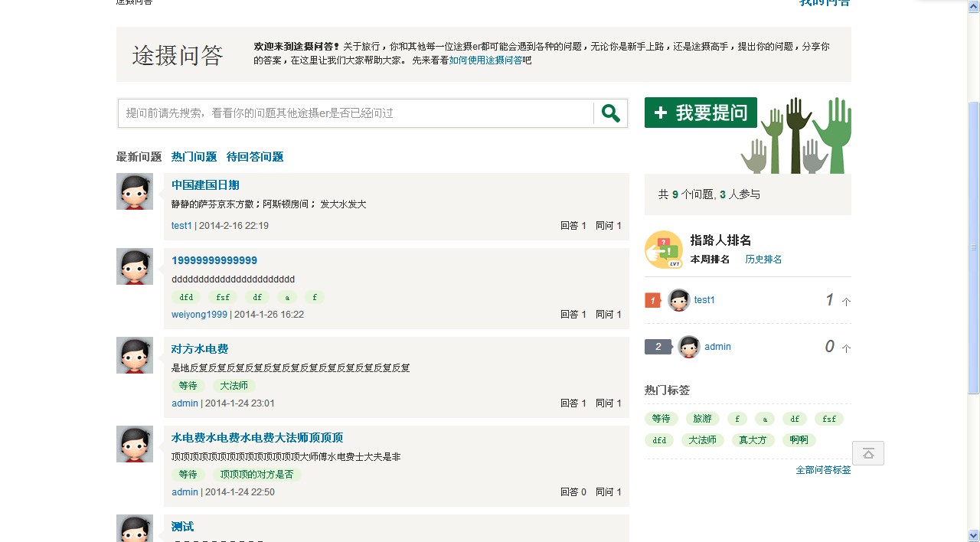
Task: Open question titled 19999999999999
Action: [214, 260]
